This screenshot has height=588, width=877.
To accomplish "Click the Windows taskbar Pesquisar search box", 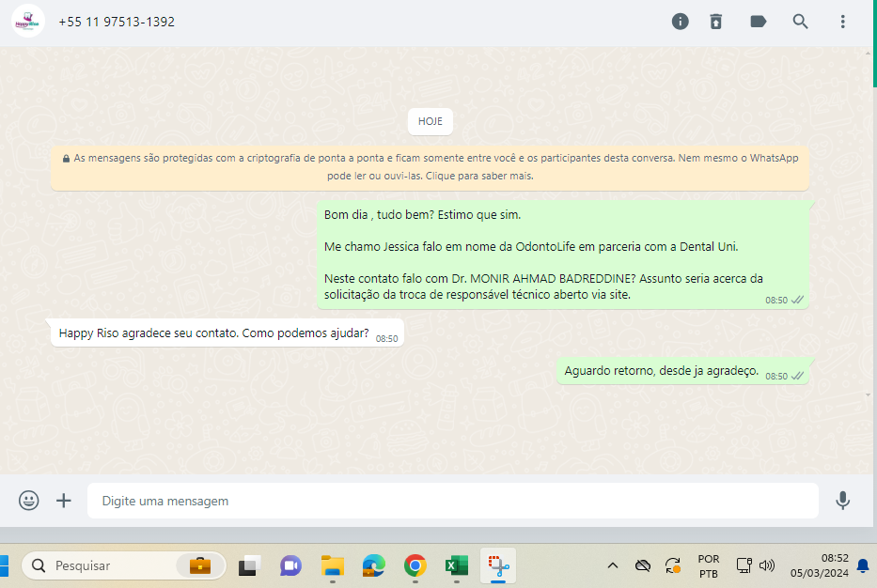I will point(124,565).
